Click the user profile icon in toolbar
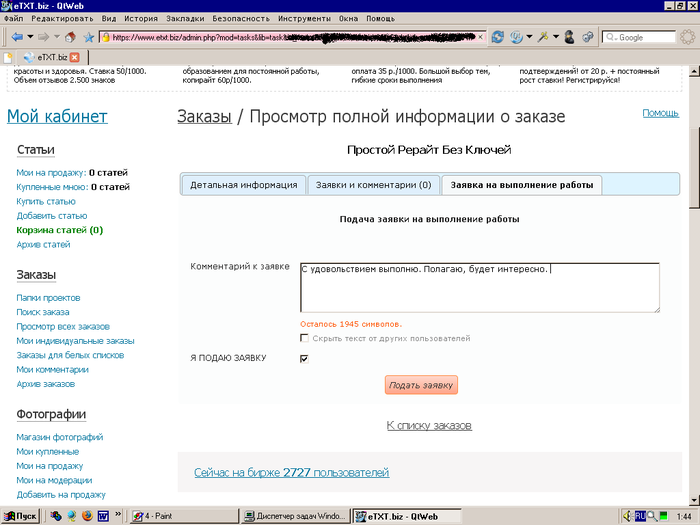The image size is (700, 525). pos(569,37)
